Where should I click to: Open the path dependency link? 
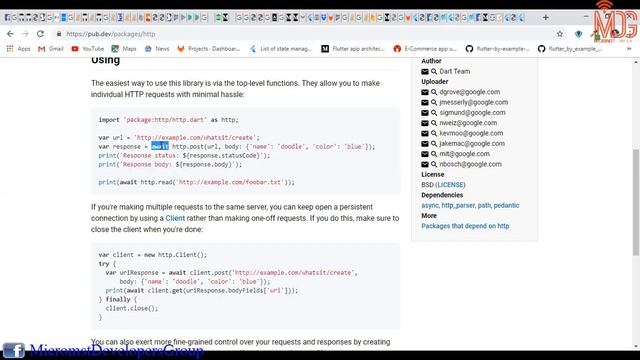tap(484, 205)
